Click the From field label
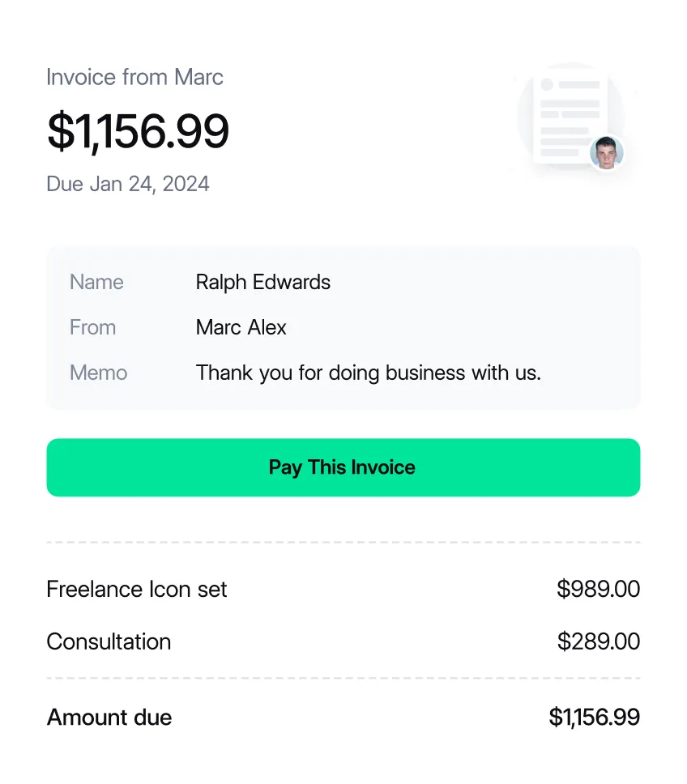Image resolution: width=687 pixels, height=784 pixels. pos(92,327)
